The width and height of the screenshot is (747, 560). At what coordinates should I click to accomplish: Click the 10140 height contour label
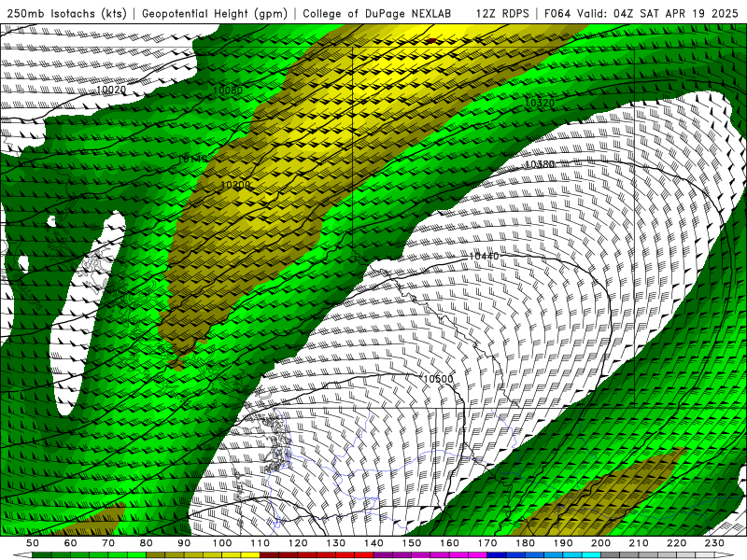click(x=193, y=159)
